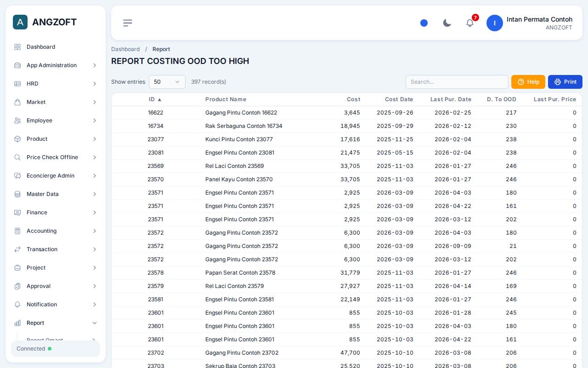Click the Report bar-chart icon
Image resolution: width=588 pixels, height=368 pixels.
[x=17, y=323]
